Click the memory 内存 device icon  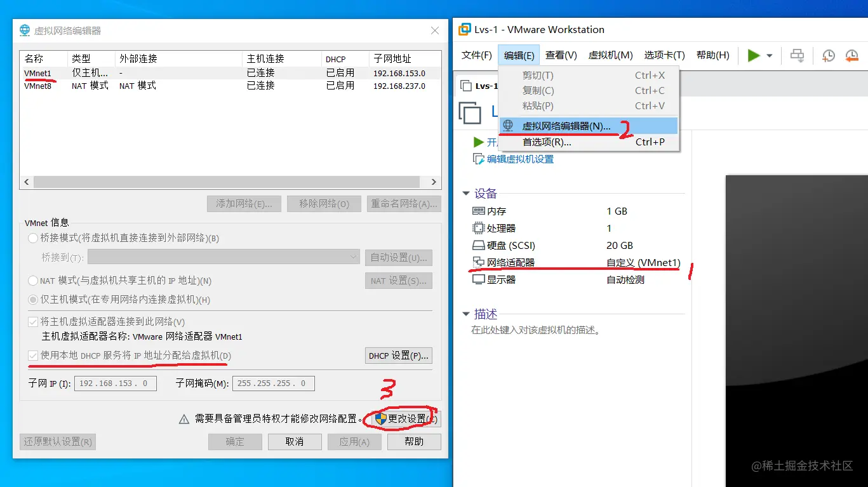tap(478, 211)
